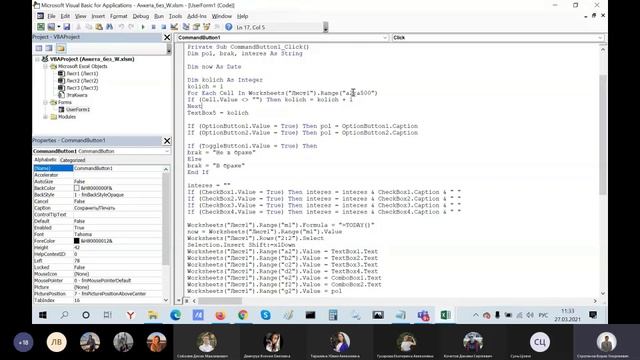Viewport: 640px width, 360px height.
Task: Click the code window vertical scrollbar
Action: (603, 135)
